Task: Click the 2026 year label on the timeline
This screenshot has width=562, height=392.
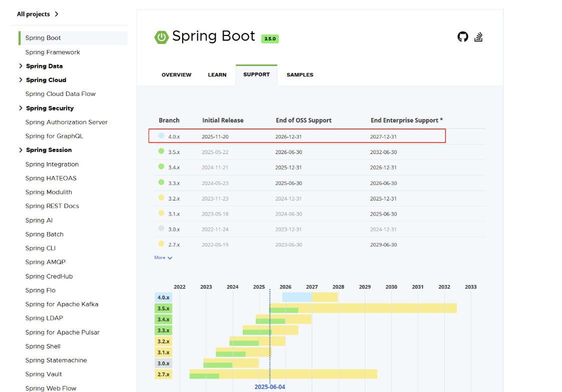Action: pyautogui.click(x=285, y=287)
